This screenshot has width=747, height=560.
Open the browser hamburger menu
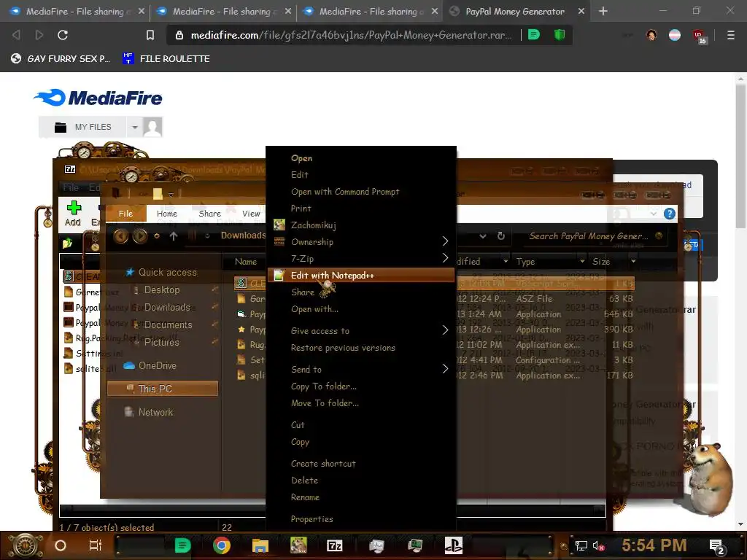pyautogui.click(x=730, y=35)
